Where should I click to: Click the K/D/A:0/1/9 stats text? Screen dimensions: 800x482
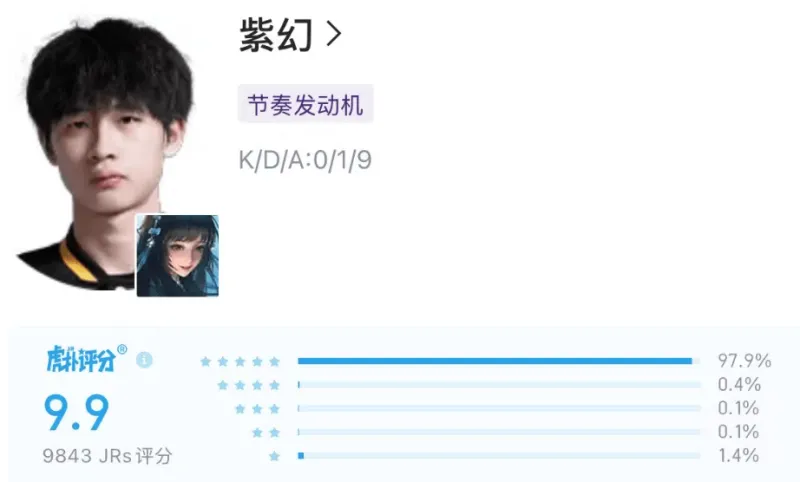pos(305,160)
